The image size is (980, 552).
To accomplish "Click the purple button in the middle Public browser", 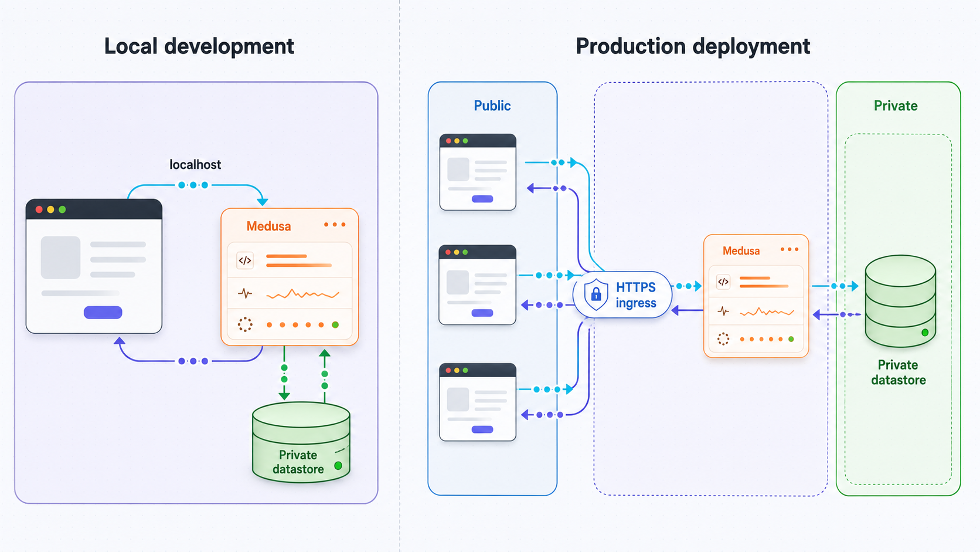I will (x=482, y=313).
